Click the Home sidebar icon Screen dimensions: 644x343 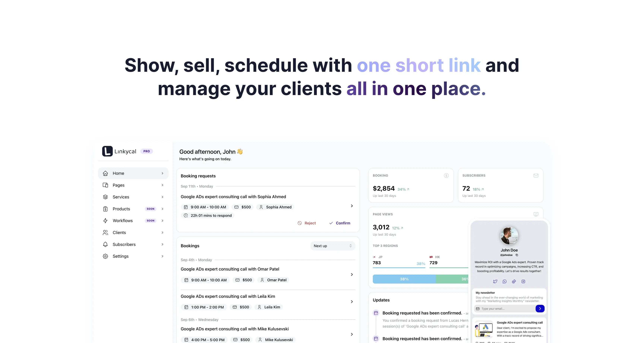coord(105,173)
